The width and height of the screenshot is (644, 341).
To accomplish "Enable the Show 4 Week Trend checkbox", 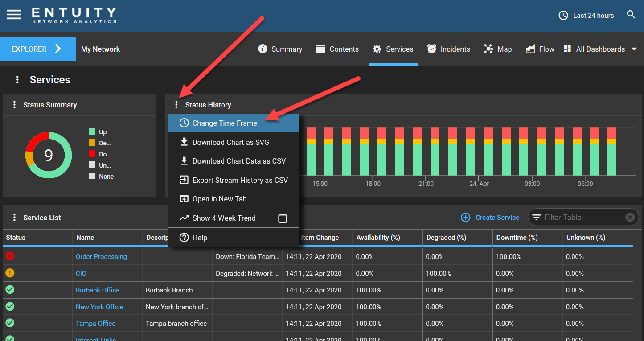I will 283,218.
